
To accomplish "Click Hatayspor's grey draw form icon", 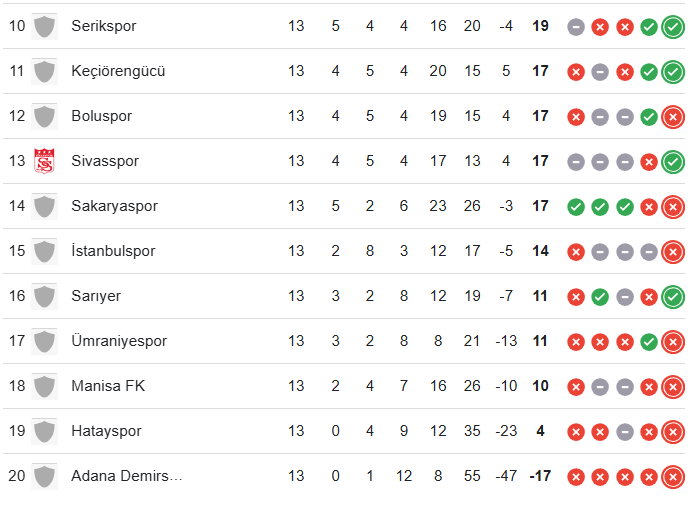I will point(625,432).
